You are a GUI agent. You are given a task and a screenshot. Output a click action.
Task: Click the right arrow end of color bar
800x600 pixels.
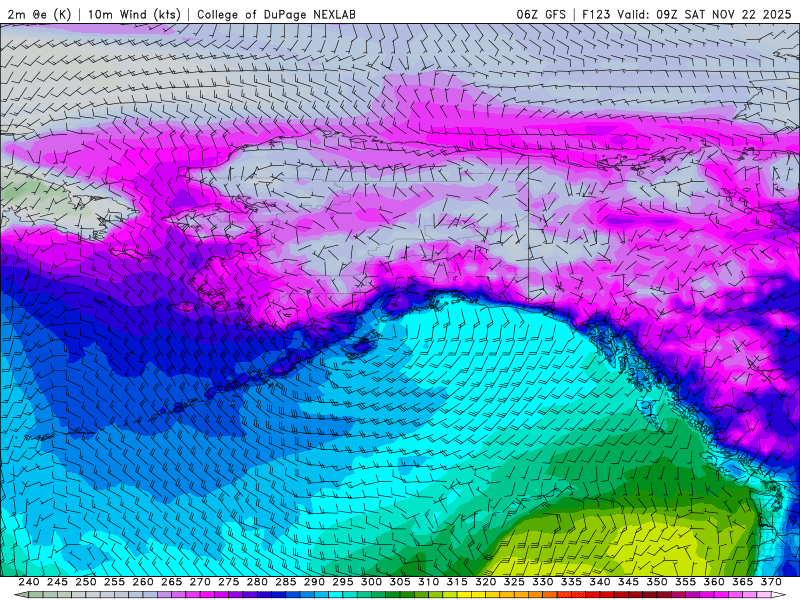pos(779,595)
